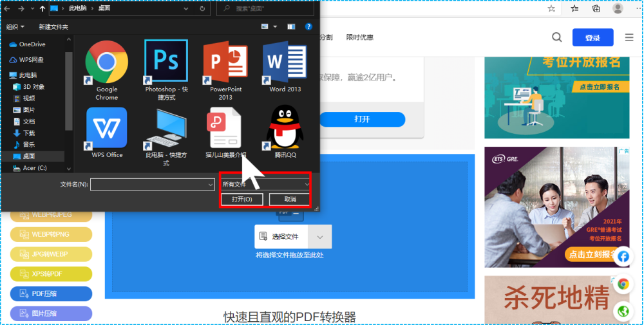Viewport: 644px width, 325px height.
Task: Click 此电脑 in address breadcrumb
Action: pyautogui.click(x=78, y=8)
